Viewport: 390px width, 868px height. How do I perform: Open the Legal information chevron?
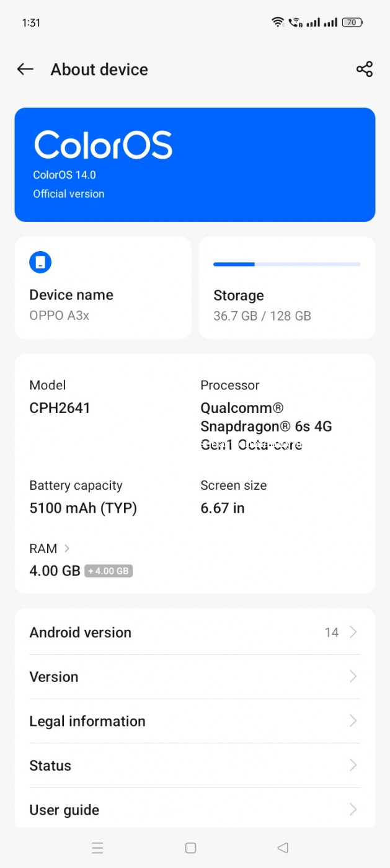pos(353,721)
